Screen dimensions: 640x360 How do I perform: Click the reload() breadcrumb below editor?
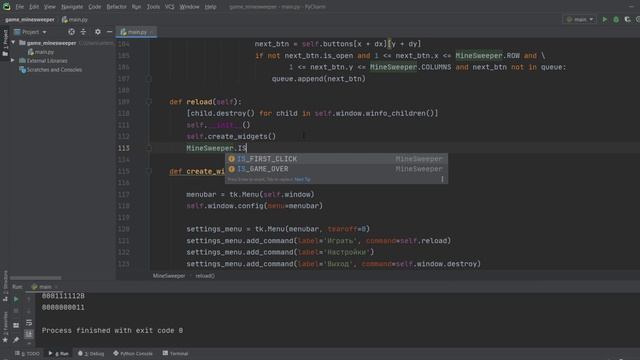pos(205,276)
